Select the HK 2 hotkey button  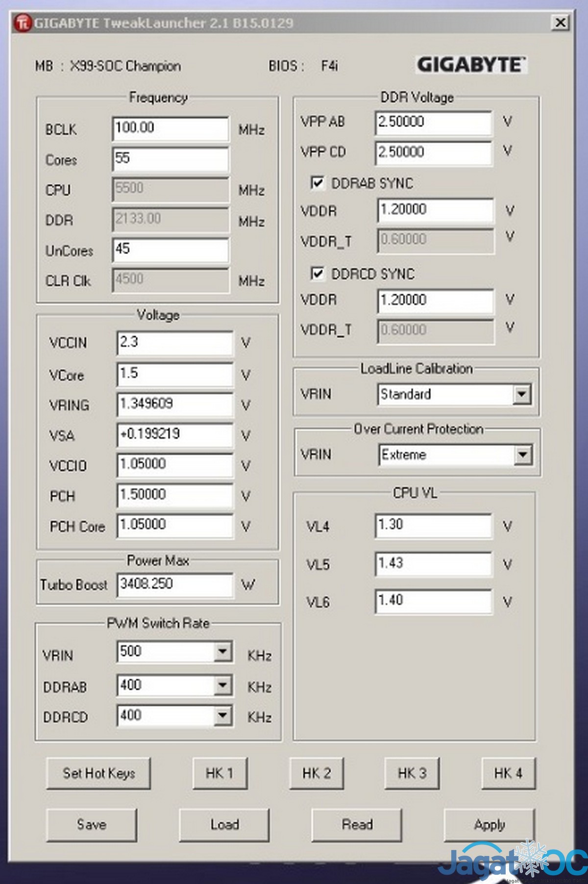[317, 773]
